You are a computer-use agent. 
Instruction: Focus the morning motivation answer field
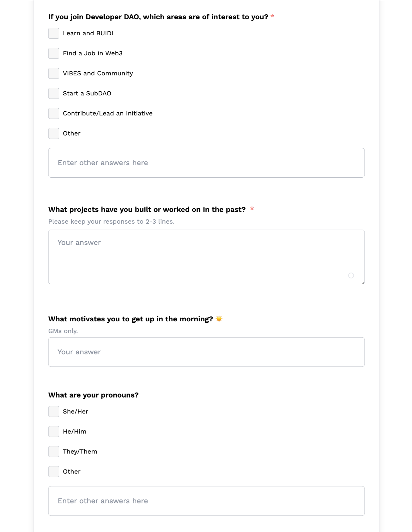pos(206,352)
